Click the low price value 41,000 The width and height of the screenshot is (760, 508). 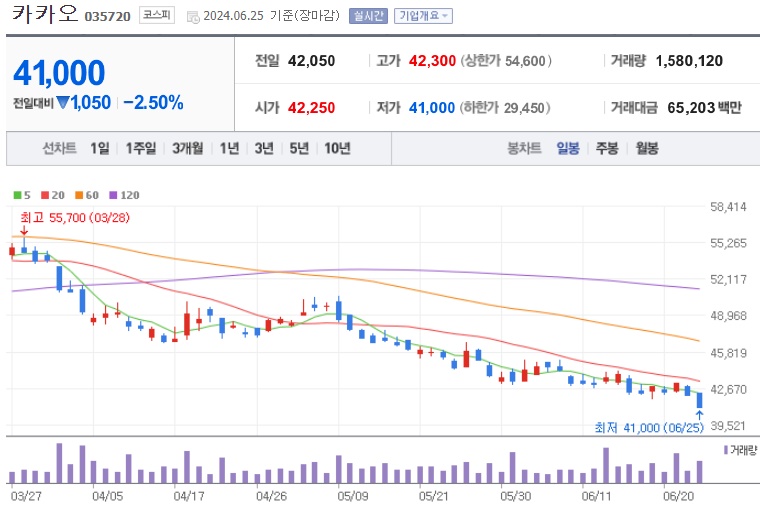[x=432, y=108]
